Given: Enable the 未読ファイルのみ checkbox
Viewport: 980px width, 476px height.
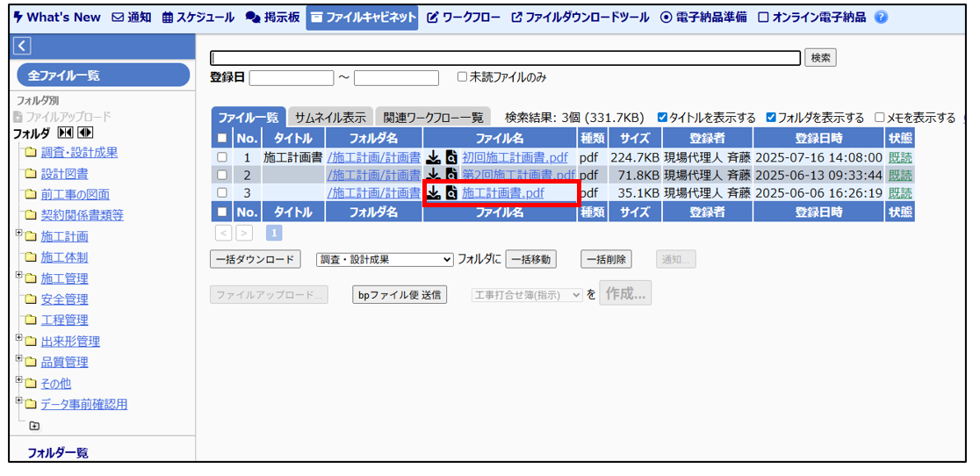Looking at the screenshot, I should (x=463, y=77).
